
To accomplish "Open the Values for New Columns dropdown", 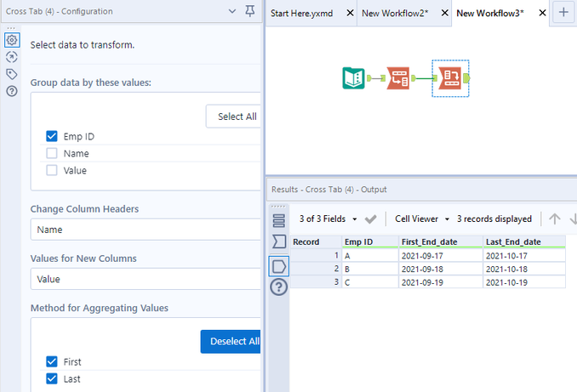I will (x=146, y=279).
